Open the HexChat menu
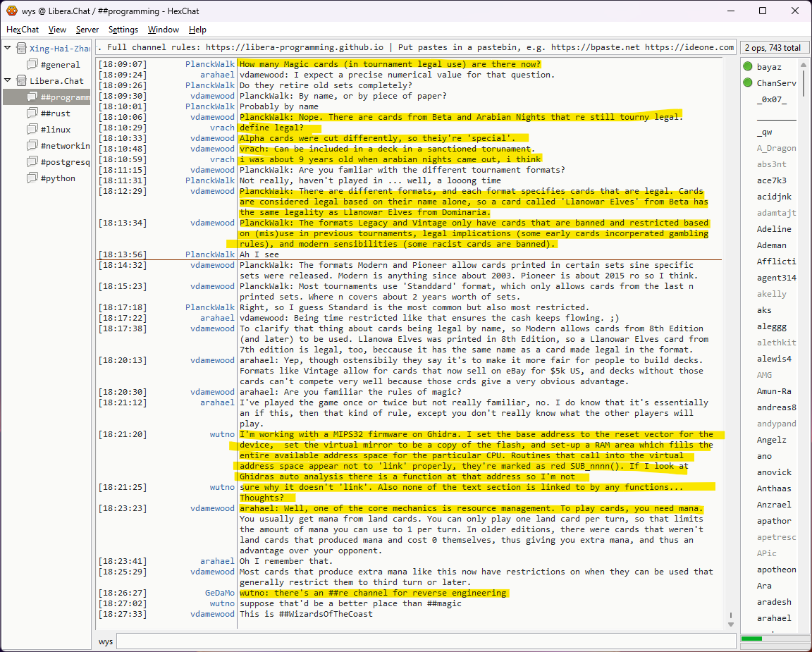The width and height of the screenshot is (812, 652). tap(23, 30)
